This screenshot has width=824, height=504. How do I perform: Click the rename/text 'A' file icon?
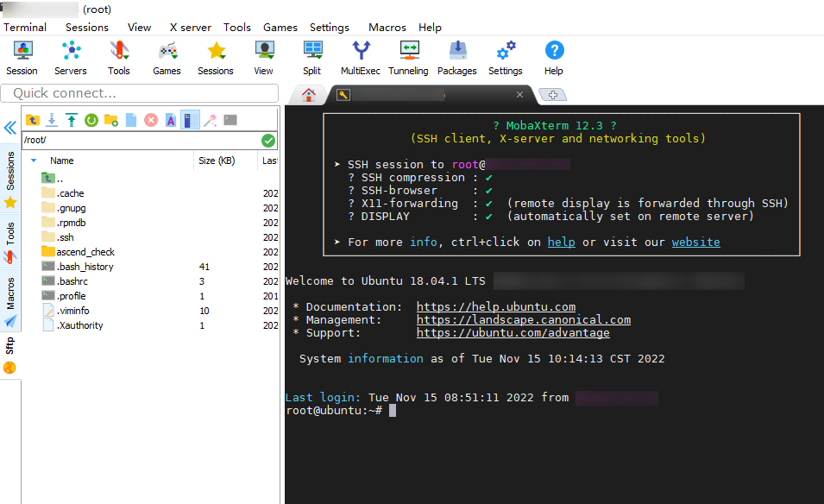pos(171,120)
